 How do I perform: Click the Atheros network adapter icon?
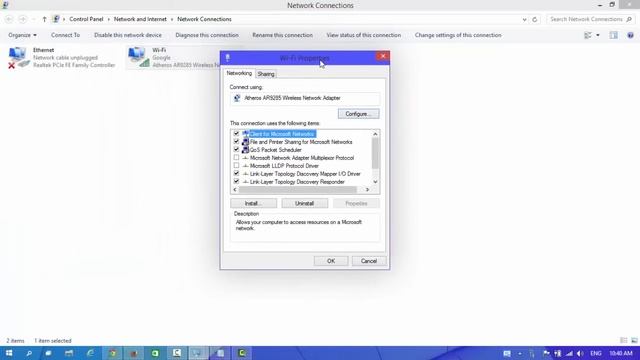[237, 98]
